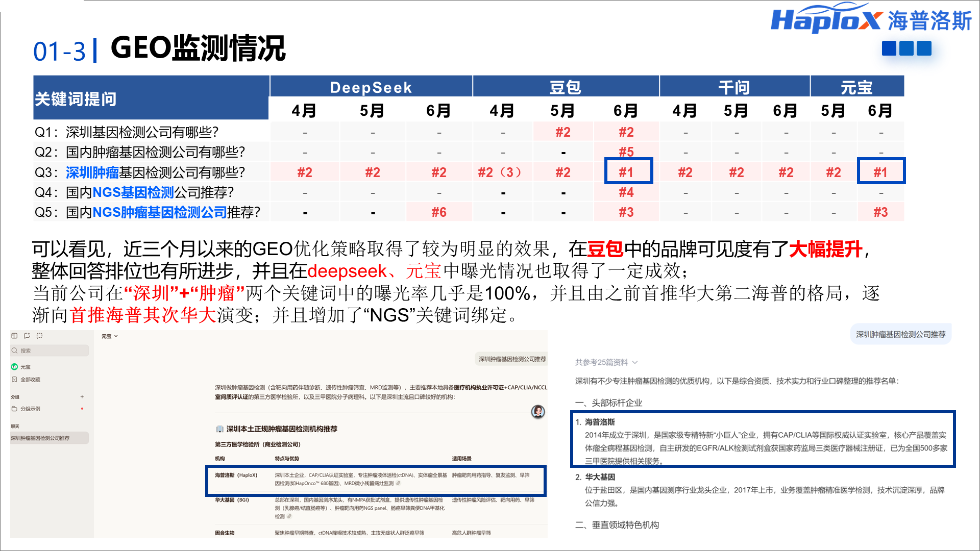Click the building emoji before 深圳本土正规肿瘤基因检测机构推荐
980x551 pixels.
[x=219, y=429]
